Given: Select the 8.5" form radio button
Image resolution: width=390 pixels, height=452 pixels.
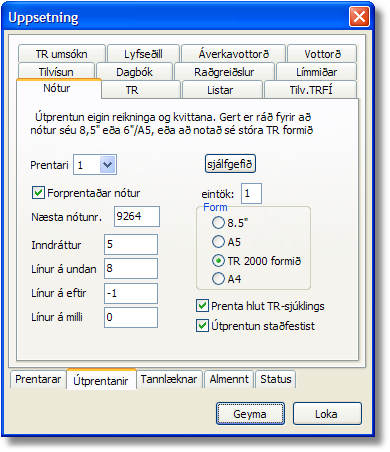Looking at the screenshot, I should pos(218,222).
